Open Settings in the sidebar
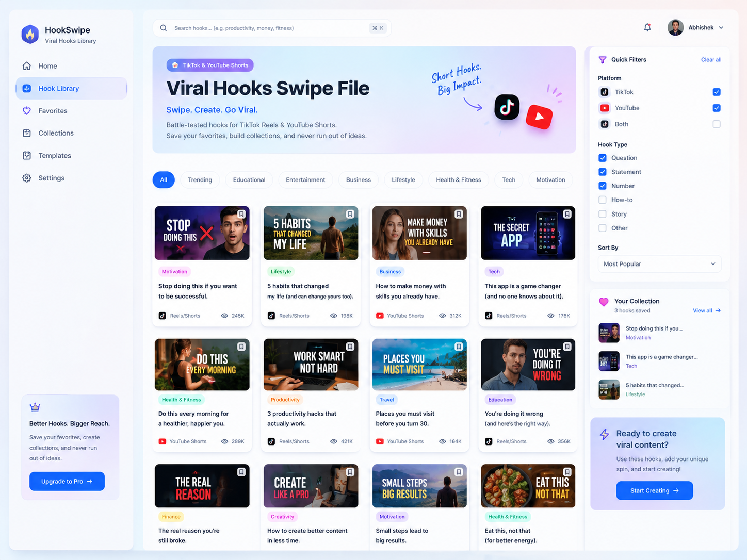The image size is (747, 560). tap(71, 178)
